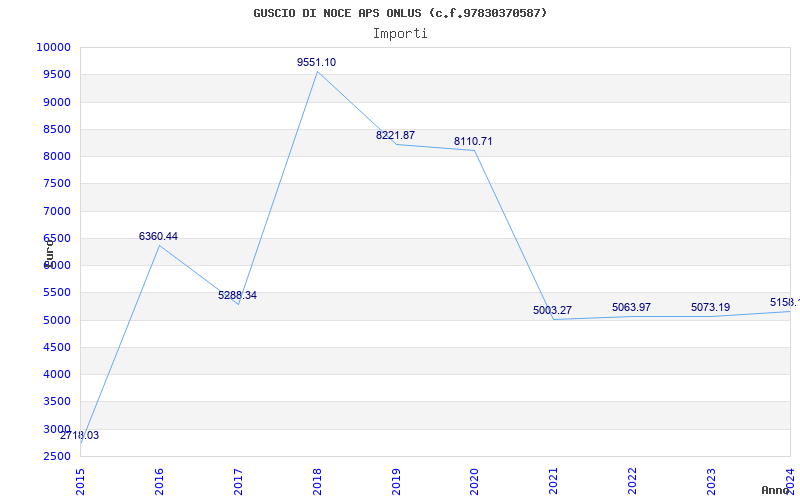This screenshot has width=800, height=500.
Task: Click the Importi subtitle
Action: (x=400, y=34)
